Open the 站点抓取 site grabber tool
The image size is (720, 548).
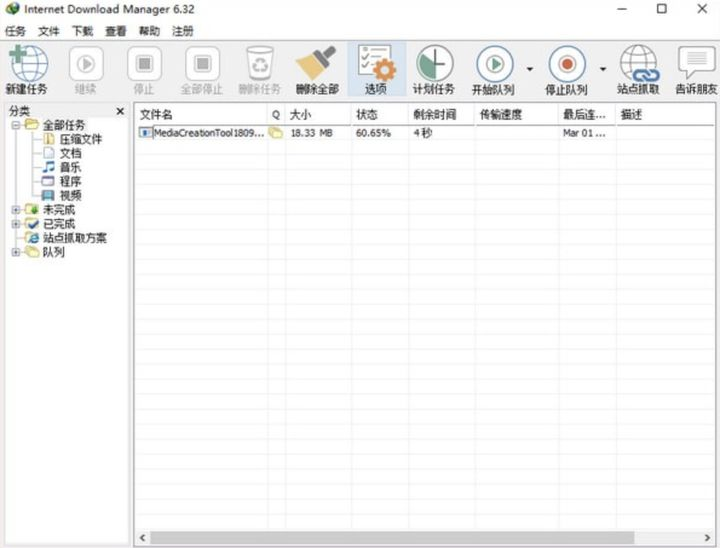pyautogui.click(x=639, y=68)
